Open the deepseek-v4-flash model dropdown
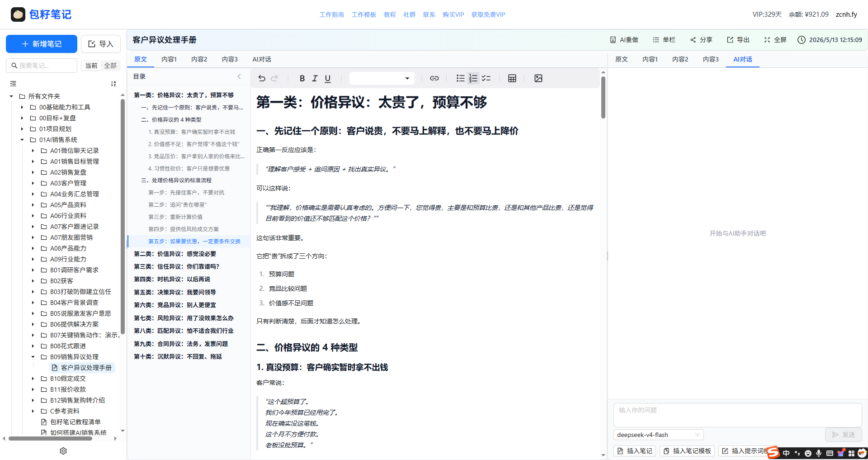This screenshot has height=460, width=868. [658, 435]
